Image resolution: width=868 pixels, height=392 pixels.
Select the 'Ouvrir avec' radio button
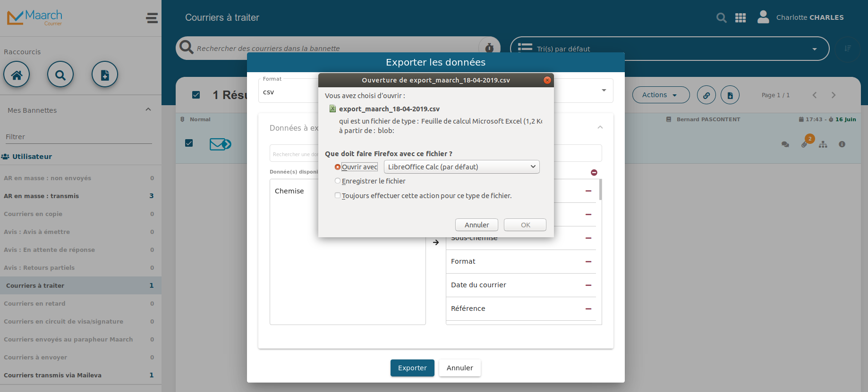338,167
